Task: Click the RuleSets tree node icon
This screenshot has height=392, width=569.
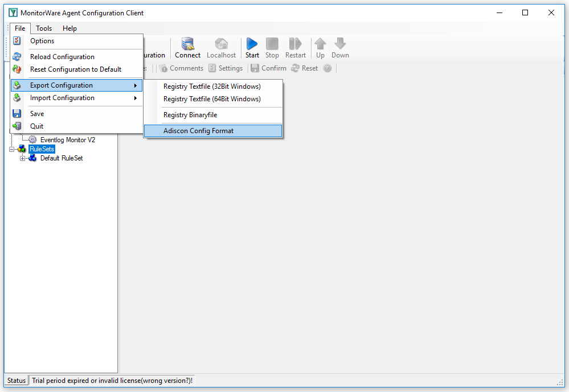Action: click(22, 149)
